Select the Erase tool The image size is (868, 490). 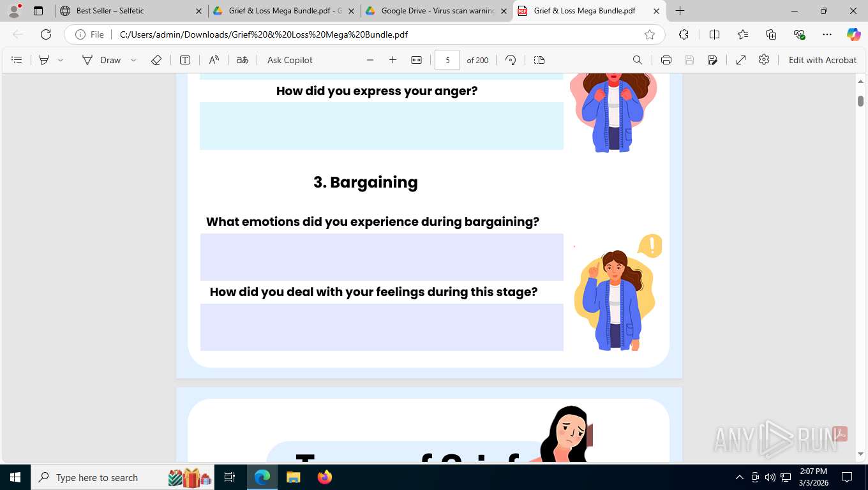point(156,60)
